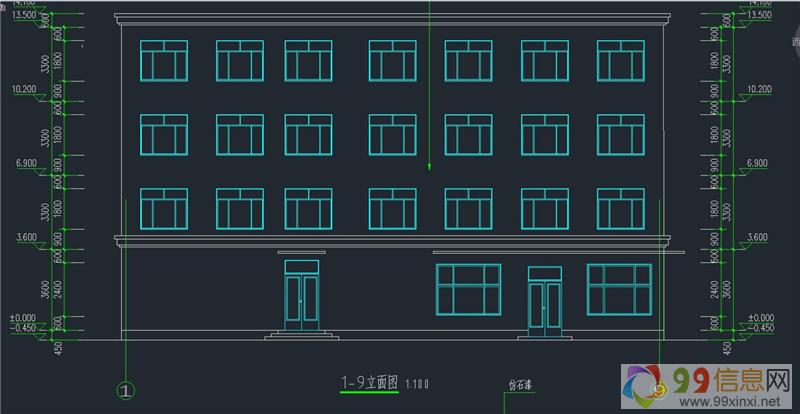
Task: Click the circled axis number 1 bubble
Action: tap(126, 388)
